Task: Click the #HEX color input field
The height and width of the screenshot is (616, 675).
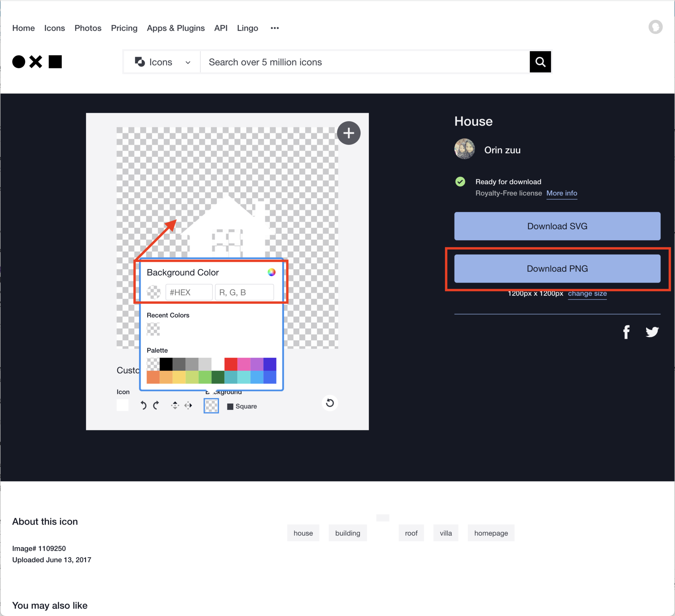Action: pos(189,293)
